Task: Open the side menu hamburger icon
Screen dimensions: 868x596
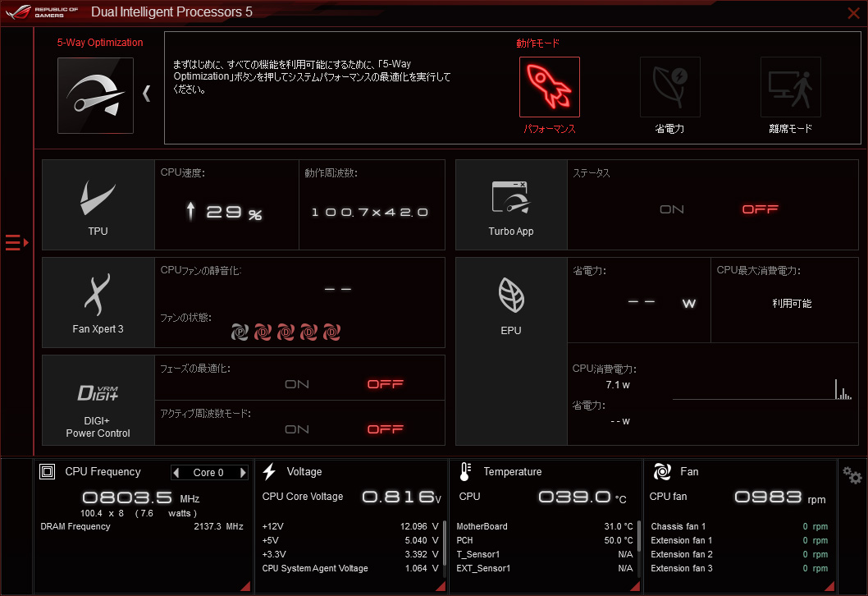Action: (16, 243)
